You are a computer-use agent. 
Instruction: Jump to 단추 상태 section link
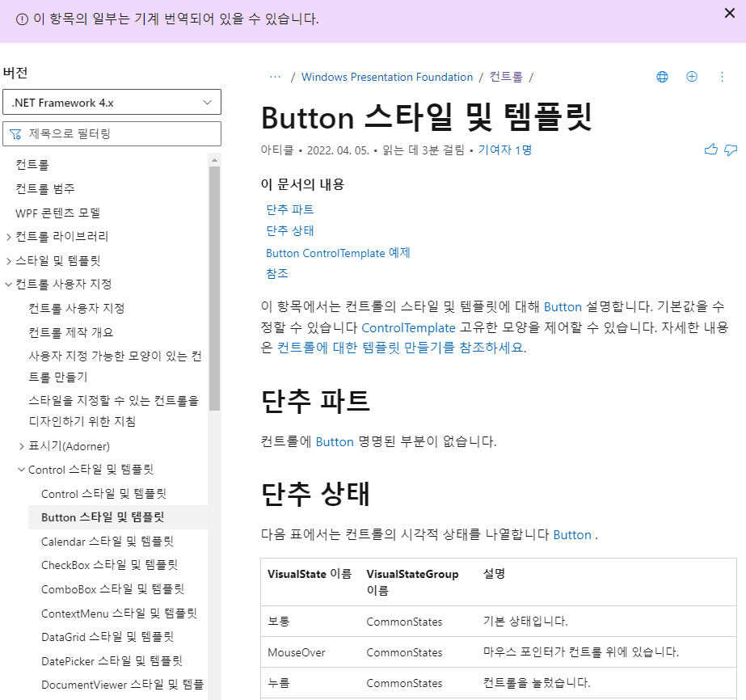point(289,231)
